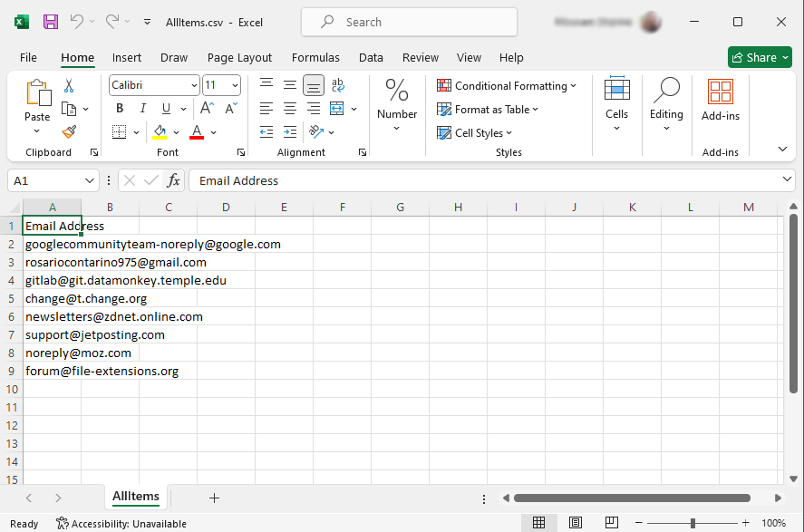
Task: Switch to Page Layout view in status bar
Action: click(576, 523)
